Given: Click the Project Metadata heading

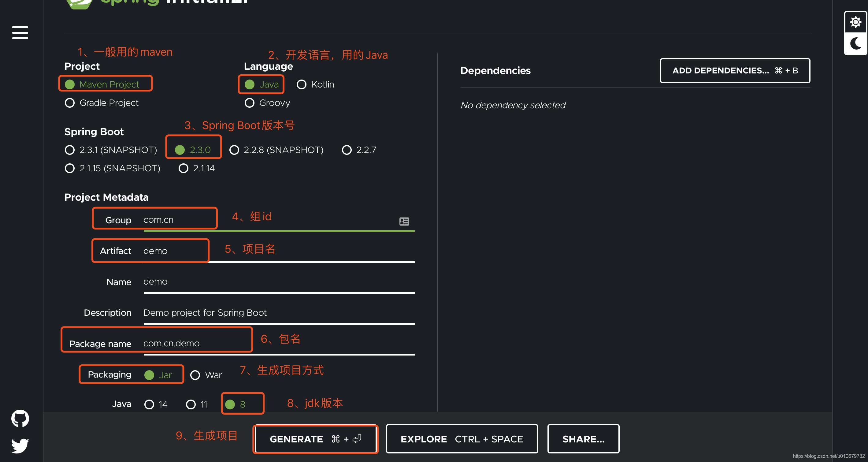Looking at the screenshot, I should pos(106,197).
